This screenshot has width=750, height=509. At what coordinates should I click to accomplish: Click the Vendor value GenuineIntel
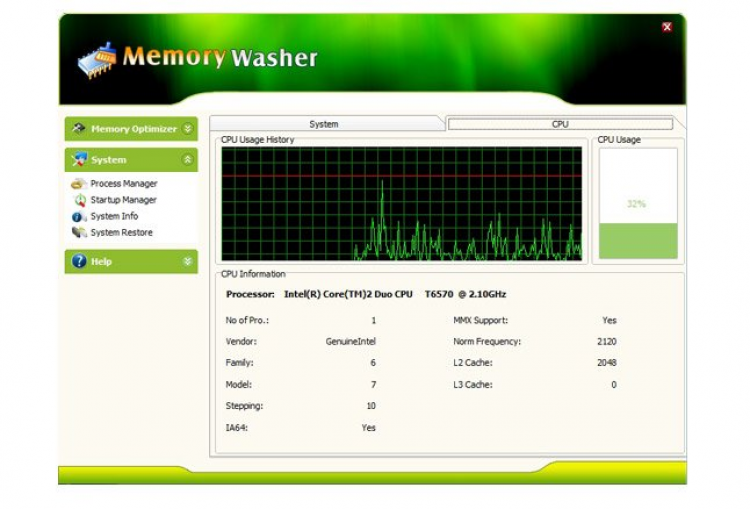pos(351,342)
